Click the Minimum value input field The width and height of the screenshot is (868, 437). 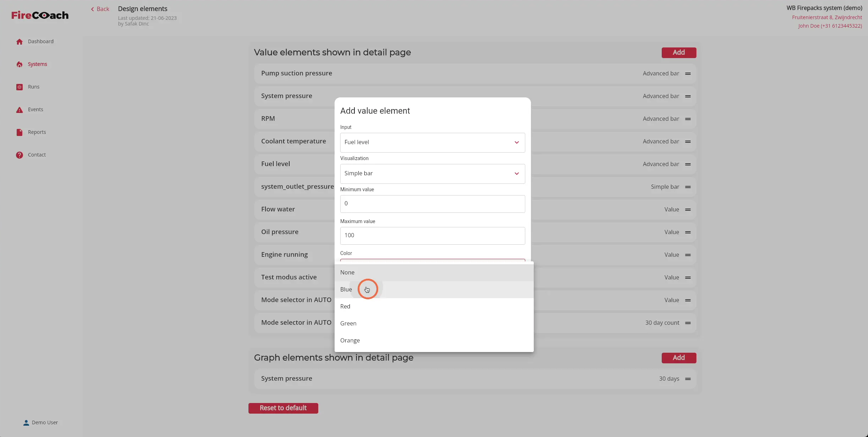point(432,204)
